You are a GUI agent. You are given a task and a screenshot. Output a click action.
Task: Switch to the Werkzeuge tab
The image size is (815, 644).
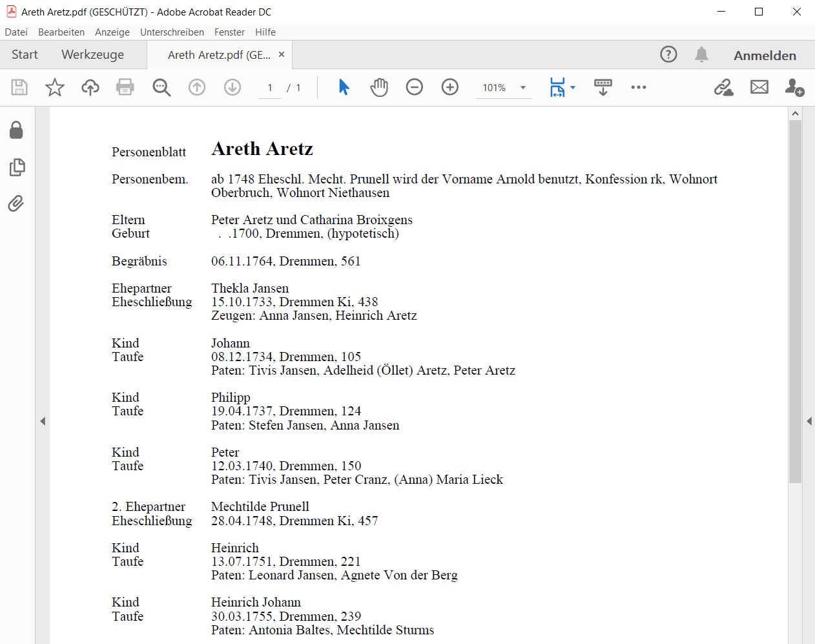pos(92,55)
